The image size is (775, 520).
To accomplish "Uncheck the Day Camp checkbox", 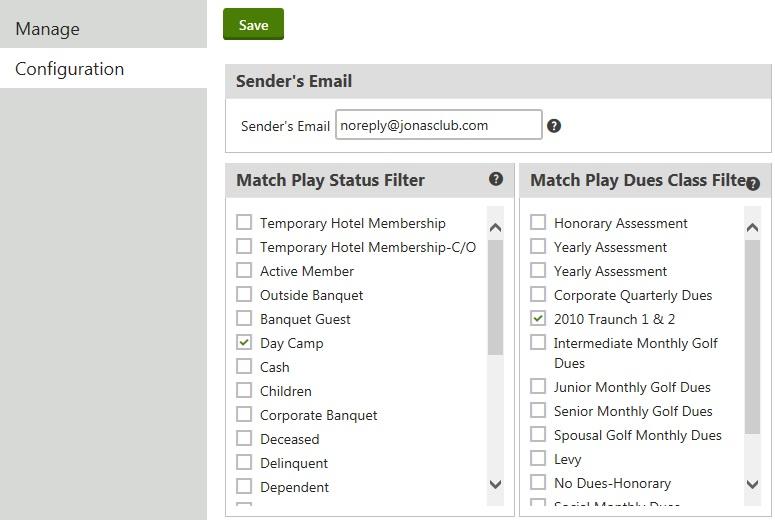I will pos(244,342).
